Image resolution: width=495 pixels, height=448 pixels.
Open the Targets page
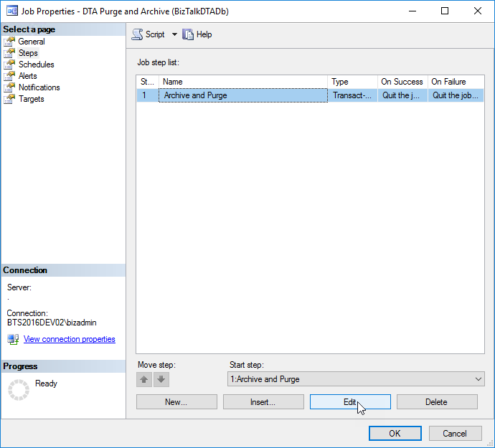(32, 99)
